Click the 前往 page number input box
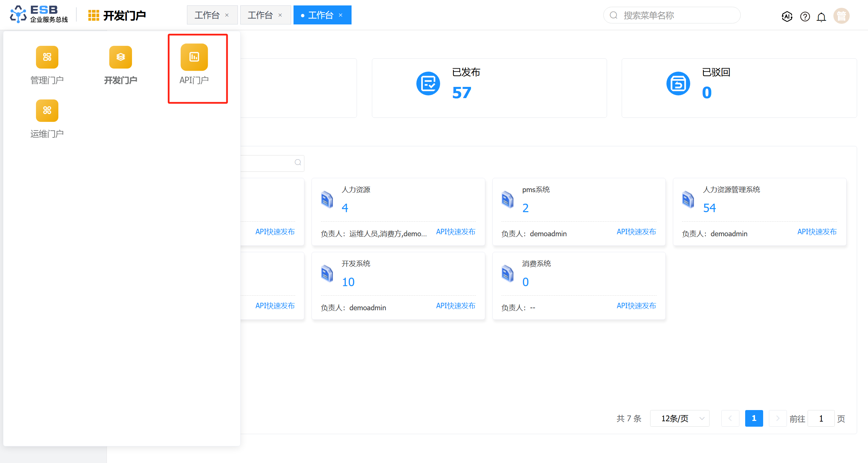This screenshot has height=463, width=868. point(821,419)
